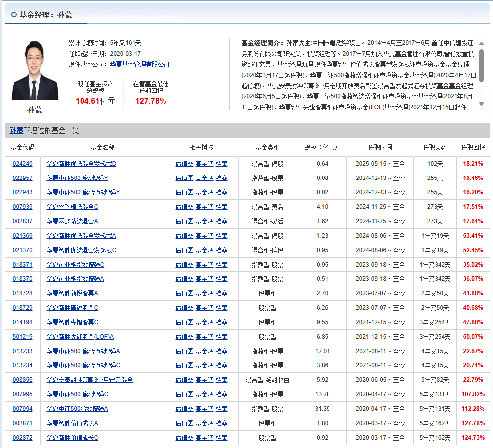The width and height of the screenshot is (493, 448).
Task: Open fund 华夏中证500指数智选增强Y
Action: [83, 192]
